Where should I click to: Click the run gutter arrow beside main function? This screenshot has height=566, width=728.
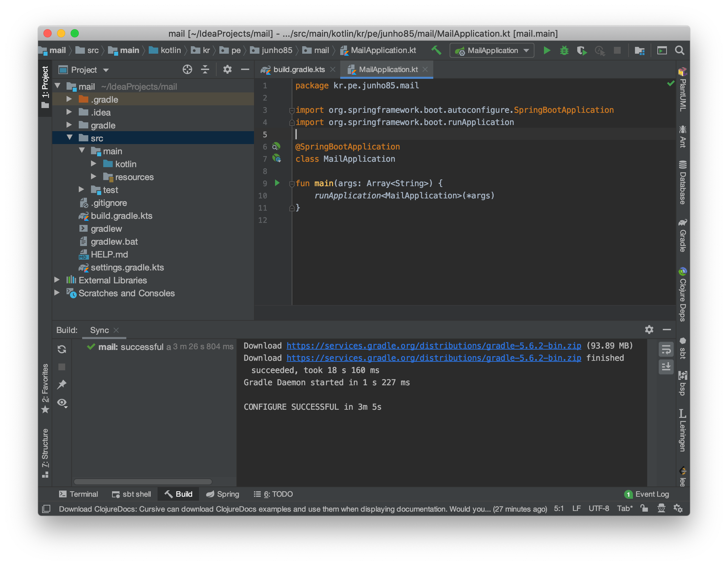(277, 183)
